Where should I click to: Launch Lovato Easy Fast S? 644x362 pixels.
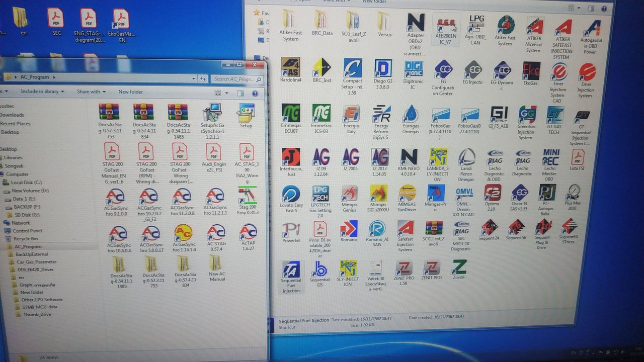(x=291, y=194)
